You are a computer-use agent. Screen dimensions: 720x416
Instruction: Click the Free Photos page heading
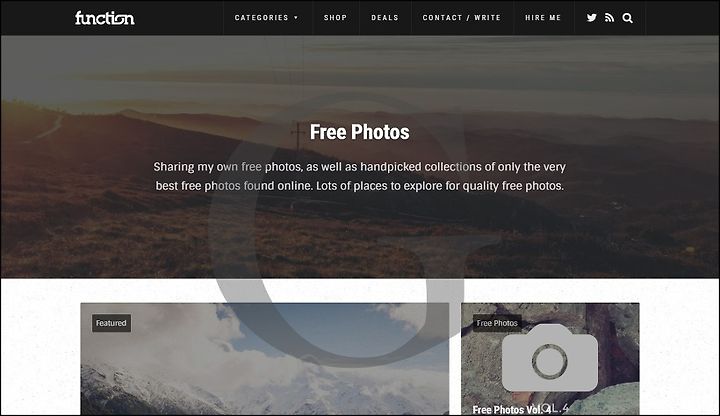(x=360, y=132)
